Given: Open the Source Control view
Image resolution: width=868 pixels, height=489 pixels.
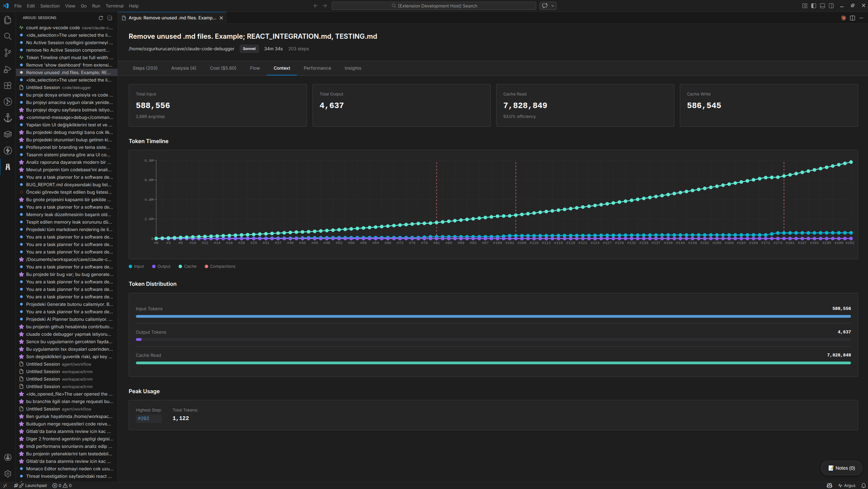Looking at the screenshot, I should click(7, 53).
